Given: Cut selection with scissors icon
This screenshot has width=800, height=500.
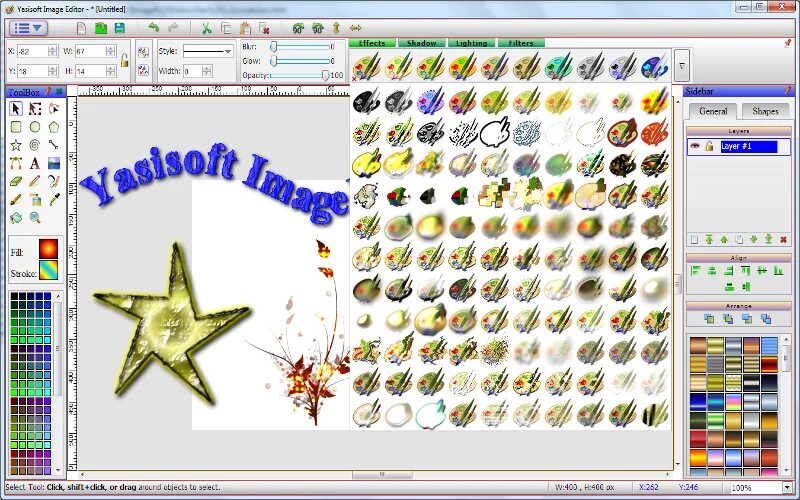Looking at the screenshot, I should click(207, 29).
